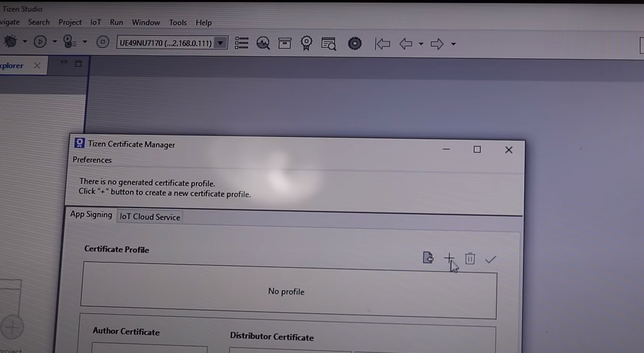
Task: Click the log search toolbar icon
Action: click(328, 44)
